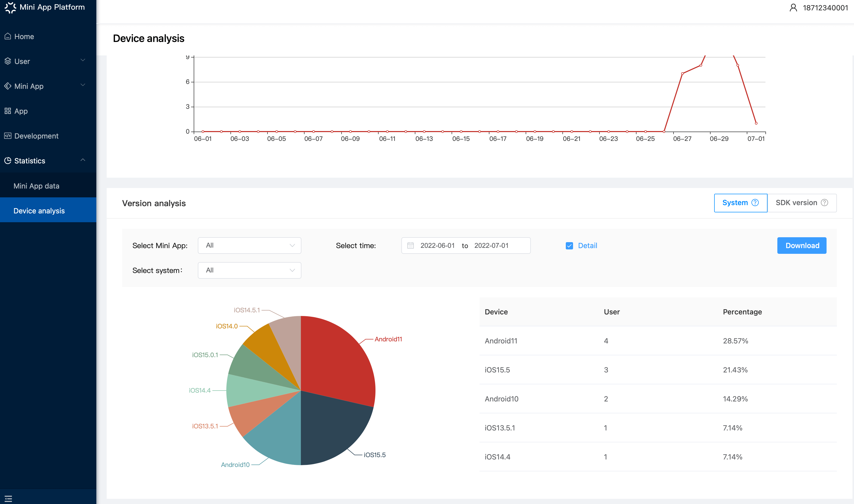Screen dimensions: 854x504
Task: Switch to the SDK version tab
Action: pyautogui.click(x=802, y=203)
